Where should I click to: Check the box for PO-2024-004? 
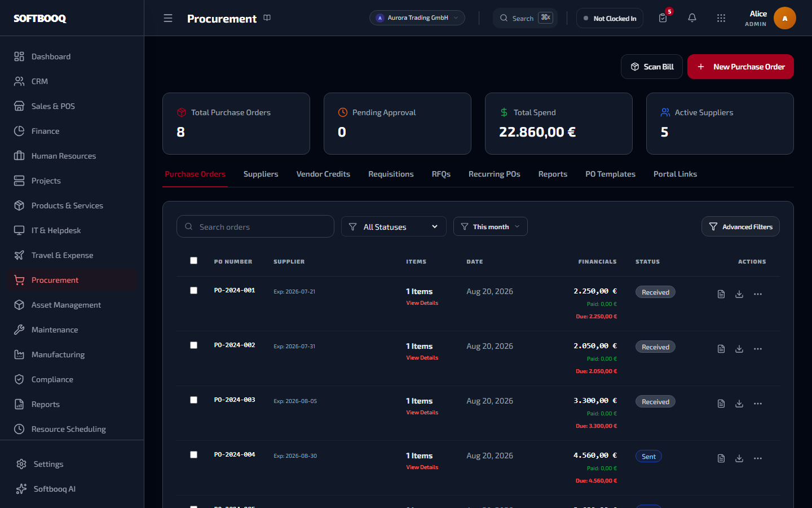click(193, 454)
